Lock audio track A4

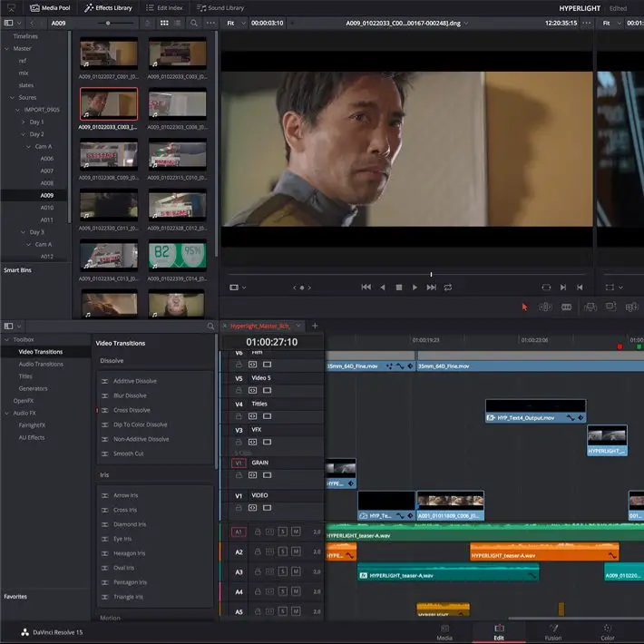point(258,591)
